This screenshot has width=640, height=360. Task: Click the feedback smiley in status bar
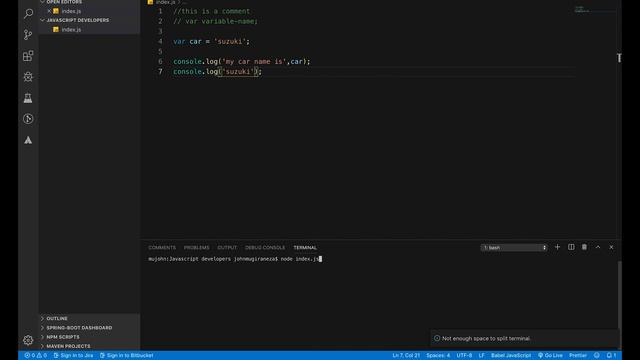(597, 356)
